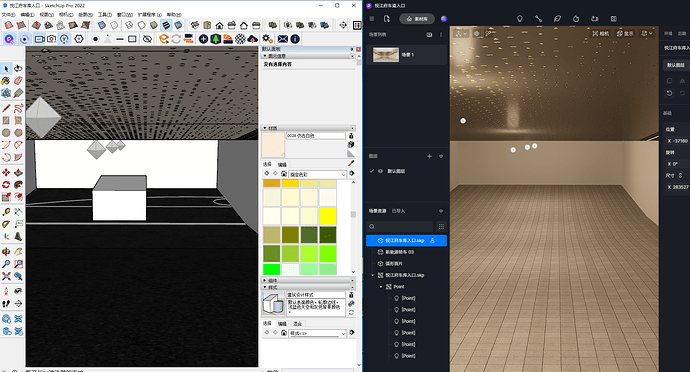Open the material library dropdown list
Viewport: 690px width, 372px height.
tap(317, 174)
